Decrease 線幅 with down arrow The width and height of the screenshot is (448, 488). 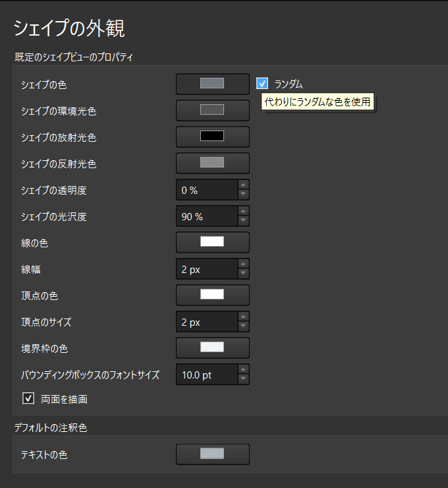tap(243, 273)
